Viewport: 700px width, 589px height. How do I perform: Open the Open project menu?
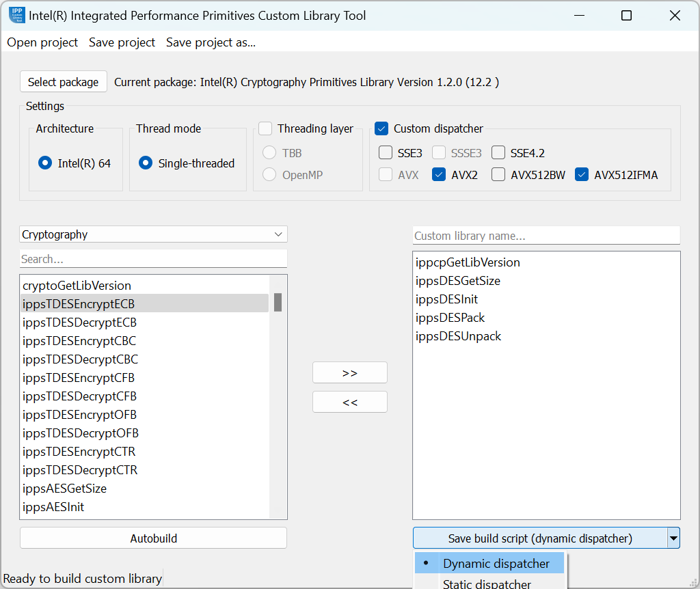42,42
